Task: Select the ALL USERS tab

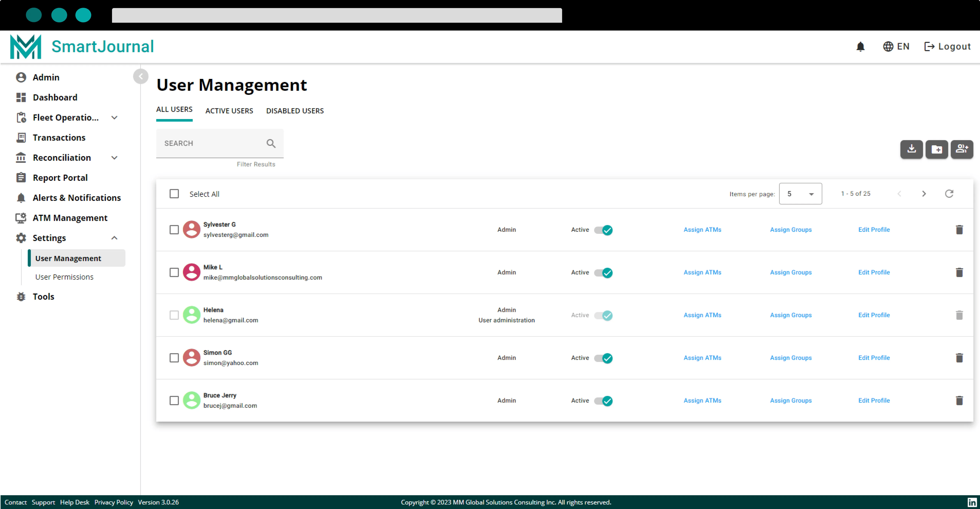Action: click(x=174, y=110)
